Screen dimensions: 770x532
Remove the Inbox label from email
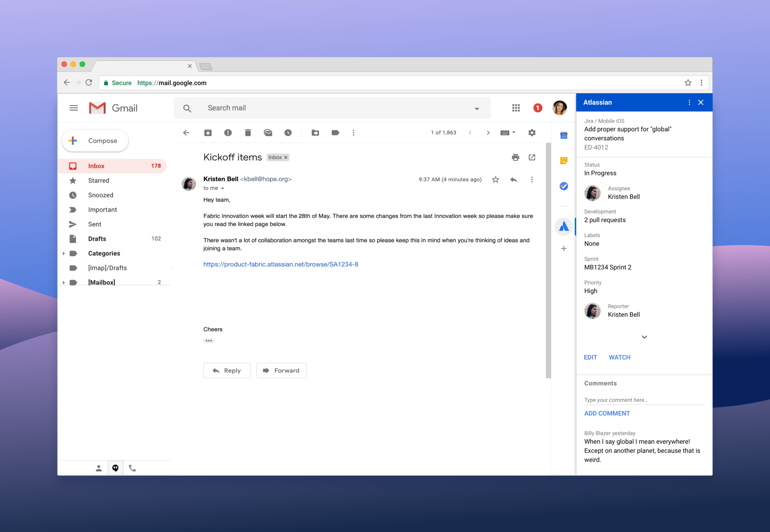[x=286, y=158]
